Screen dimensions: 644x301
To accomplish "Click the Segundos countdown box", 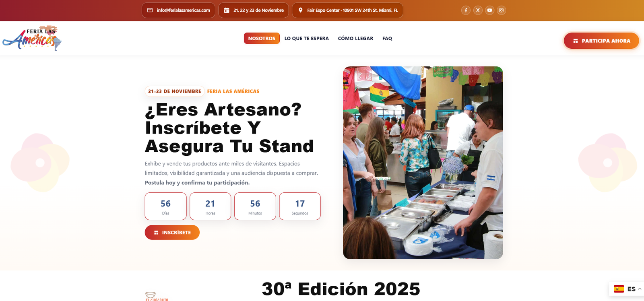I will pyautogui.click(x=300, y=206).
